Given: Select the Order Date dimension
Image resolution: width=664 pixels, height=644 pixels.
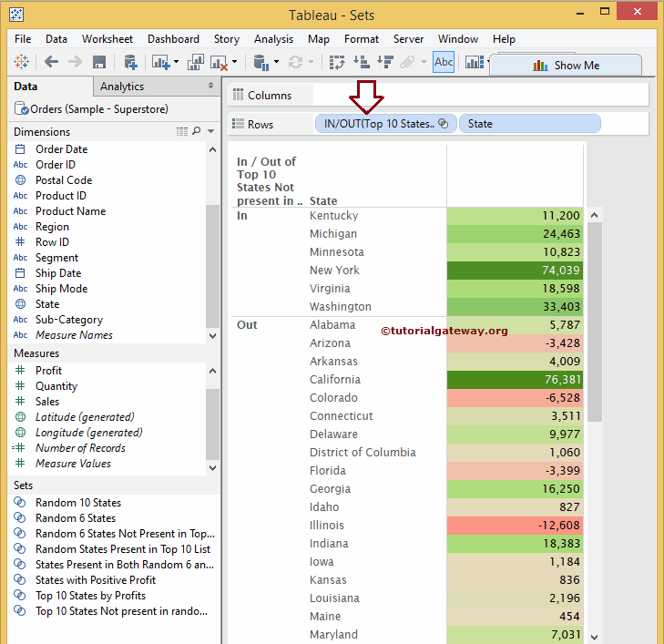Looking at the screenshot, I should [61, 149].
